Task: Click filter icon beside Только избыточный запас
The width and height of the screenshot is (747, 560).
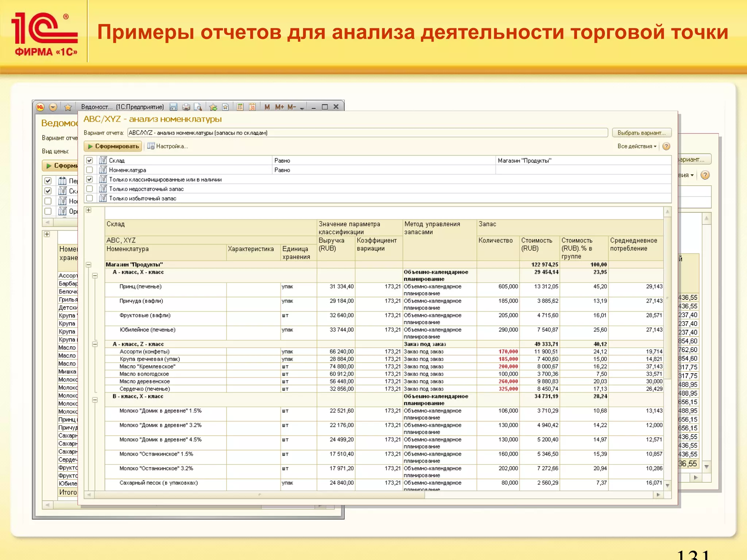Action: pyautogui.click(x=103, y=198)
